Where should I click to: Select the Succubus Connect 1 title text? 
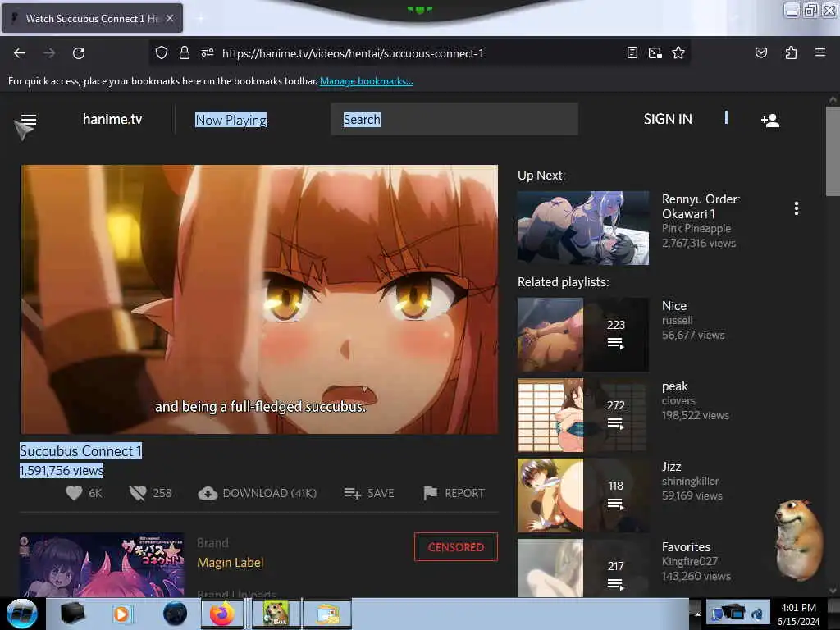81,451
